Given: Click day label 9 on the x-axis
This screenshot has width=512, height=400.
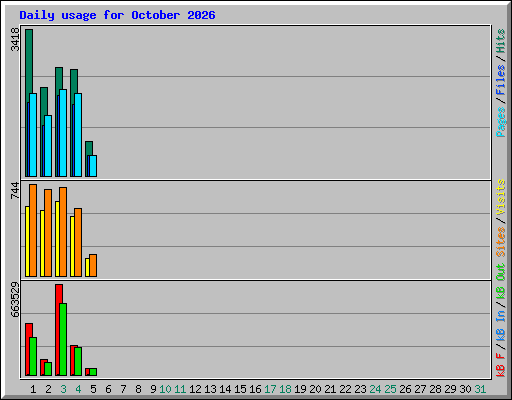Looking at the screenshot, I should pyautogui.click(x=153, y=389).
